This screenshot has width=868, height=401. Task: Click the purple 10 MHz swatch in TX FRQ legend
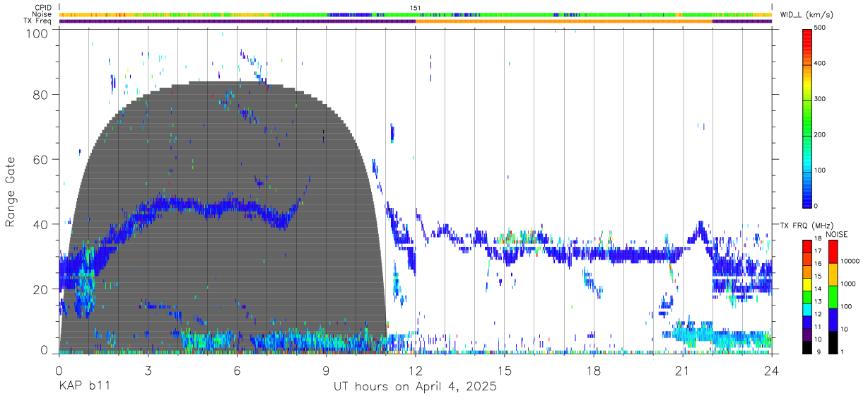(807, 337)
